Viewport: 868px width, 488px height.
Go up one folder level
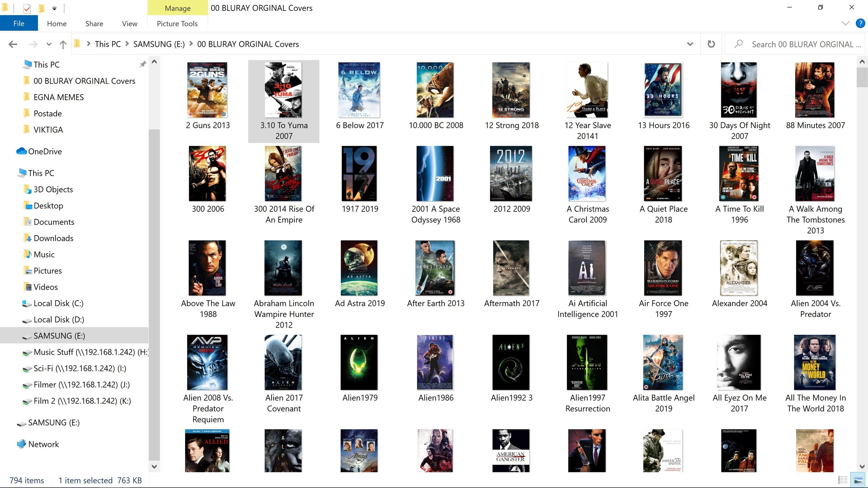tap(63, 44)
